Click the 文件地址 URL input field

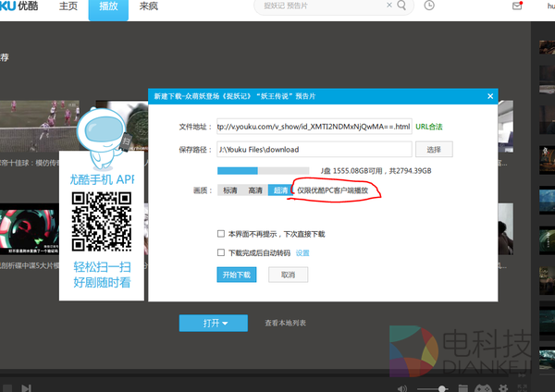click(x=314, y=127)
